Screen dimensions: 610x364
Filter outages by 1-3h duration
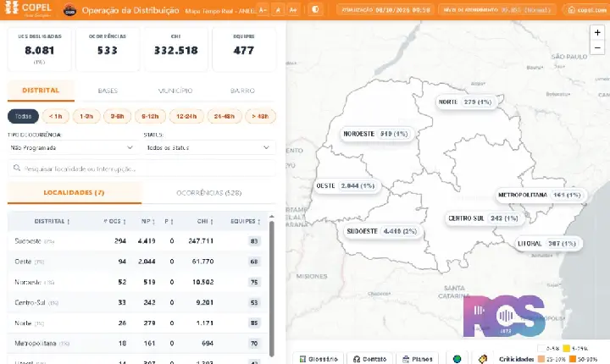point(86,116)
